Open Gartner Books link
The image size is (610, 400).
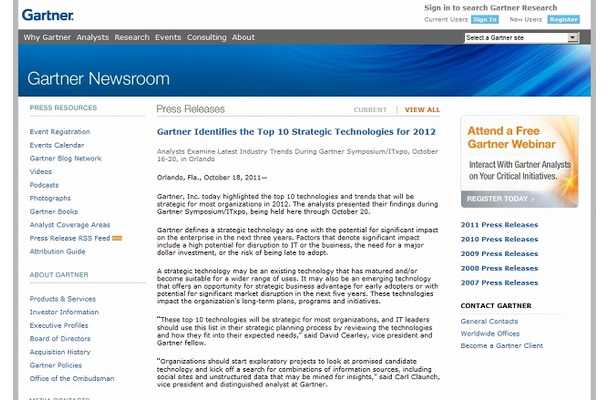(54, 212)
